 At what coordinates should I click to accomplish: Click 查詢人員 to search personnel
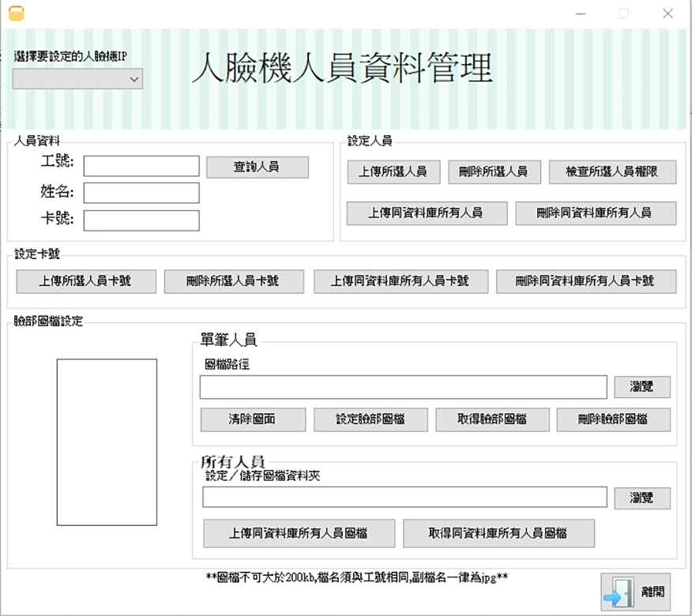257,167
